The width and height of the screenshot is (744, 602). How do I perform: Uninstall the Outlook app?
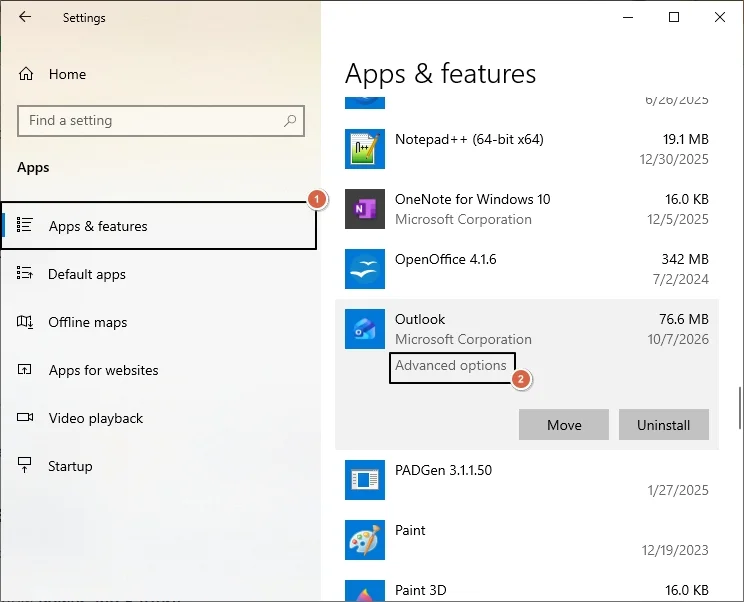tap(663, 425)
